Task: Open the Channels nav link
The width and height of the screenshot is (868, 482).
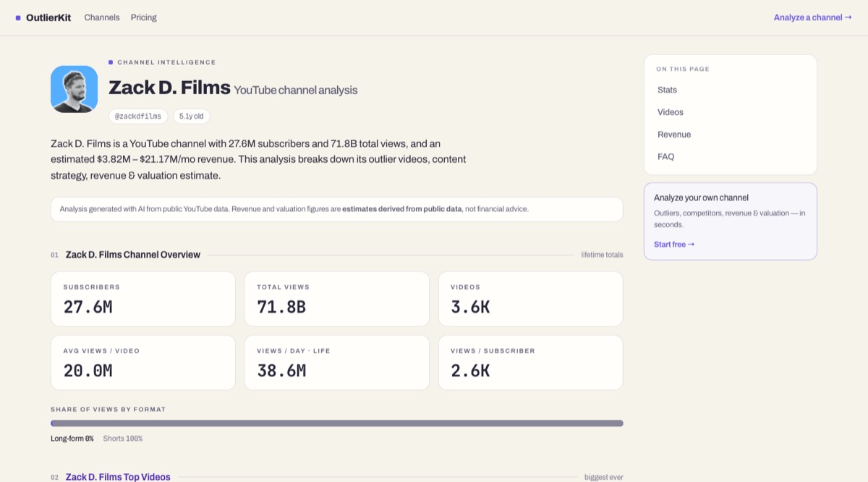Action: click(102, 17)
